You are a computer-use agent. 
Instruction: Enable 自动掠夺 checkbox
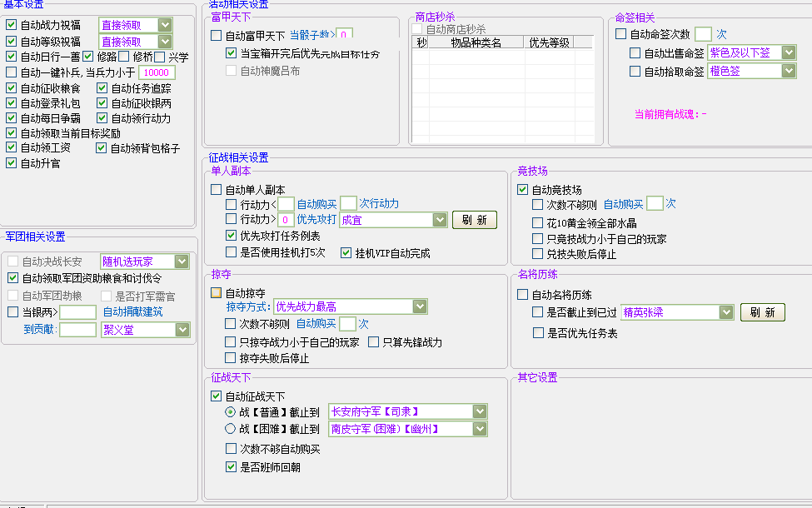pos(217,293)
